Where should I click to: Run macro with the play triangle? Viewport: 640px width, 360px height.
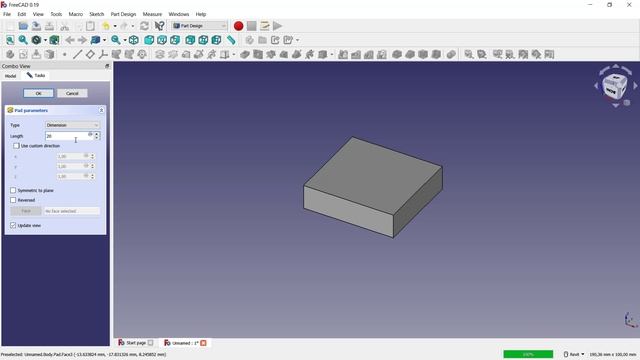point(278,26)
